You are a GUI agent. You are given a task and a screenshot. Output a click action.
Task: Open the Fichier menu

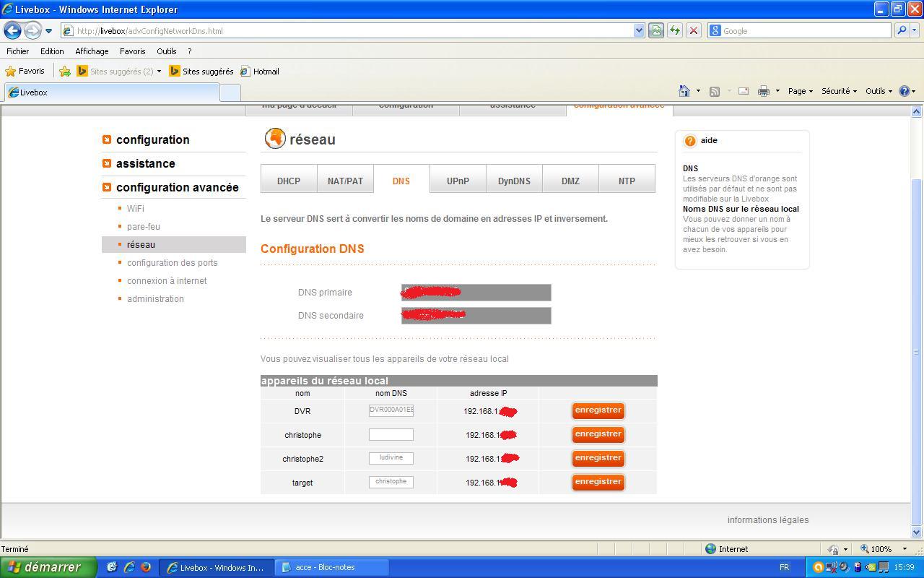point(18,51)
